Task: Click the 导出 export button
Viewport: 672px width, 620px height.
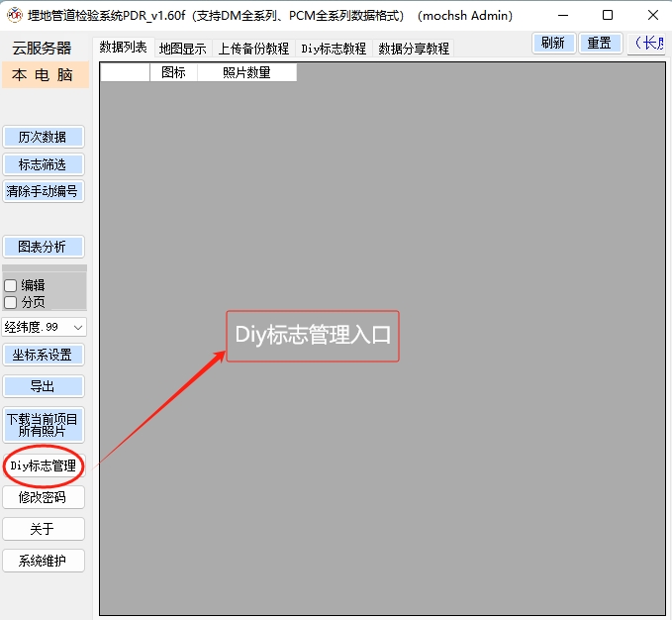Action: [44, 386]
